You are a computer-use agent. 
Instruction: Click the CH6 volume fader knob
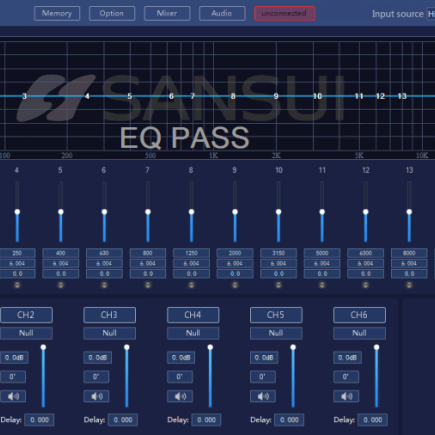tap(376, 347)
